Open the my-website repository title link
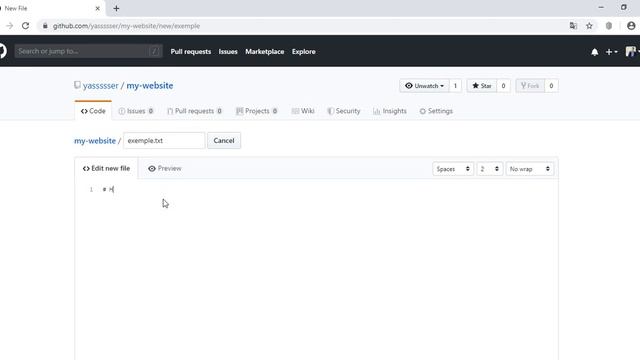640x360 pixels. (x=150, y=86)
